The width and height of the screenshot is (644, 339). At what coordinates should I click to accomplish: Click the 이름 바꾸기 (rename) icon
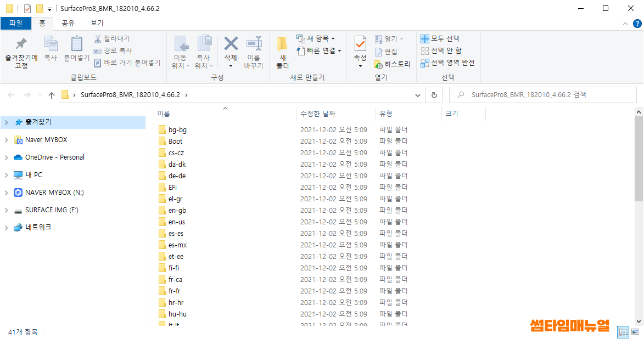pos(254,43)
